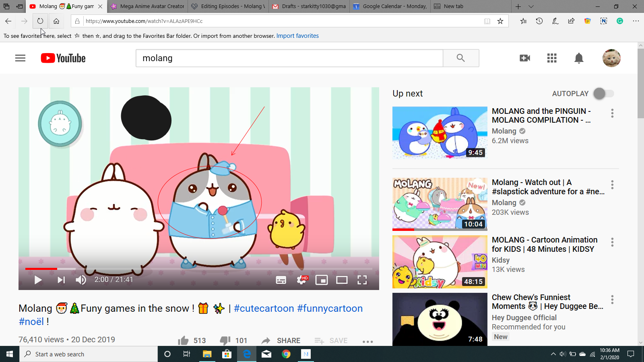Switch to the Gmail Drafts tab
The width and height of the screenshot is (644, 362).
[x=309, y=6]
